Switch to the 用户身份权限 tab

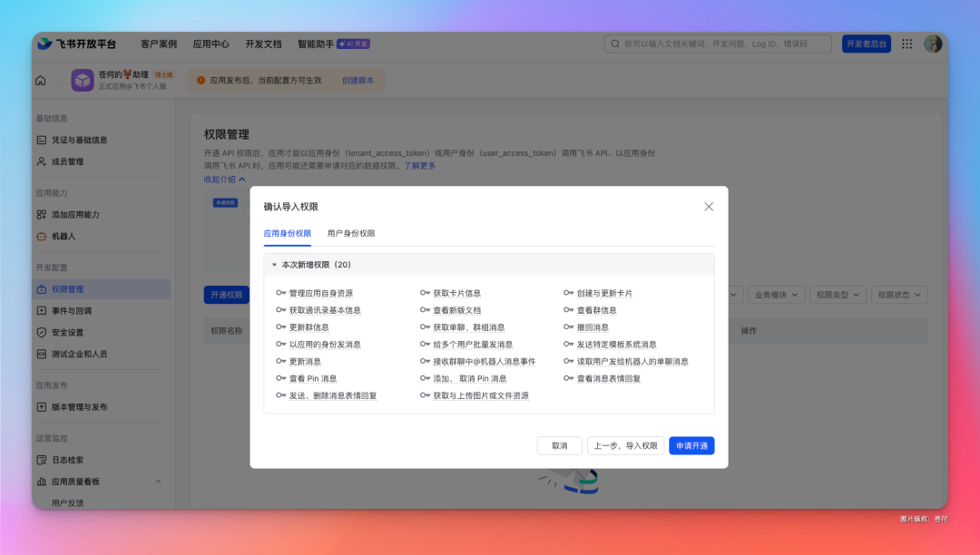point(349,234)
